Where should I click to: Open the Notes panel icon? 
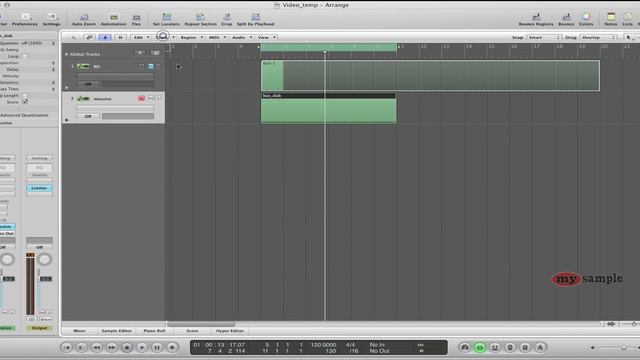[x=611, y=20]
